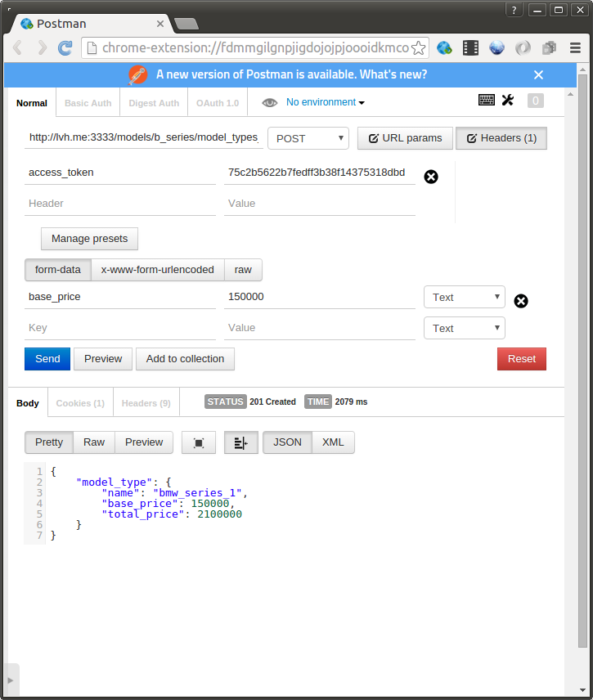Toggle environment quick look eye icon

click(x=270, y=103)
